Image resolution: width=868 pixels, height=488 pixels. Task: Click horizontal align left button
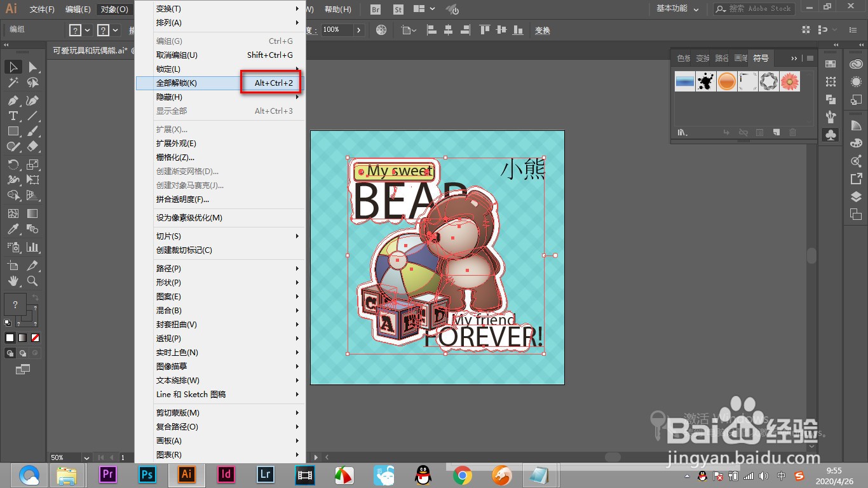(x=432, y=30)
